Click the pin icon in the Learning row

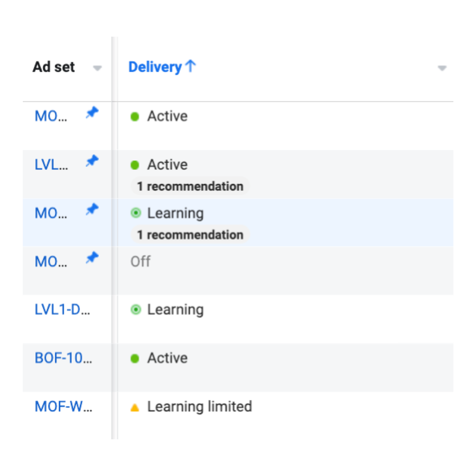point(92,209)
